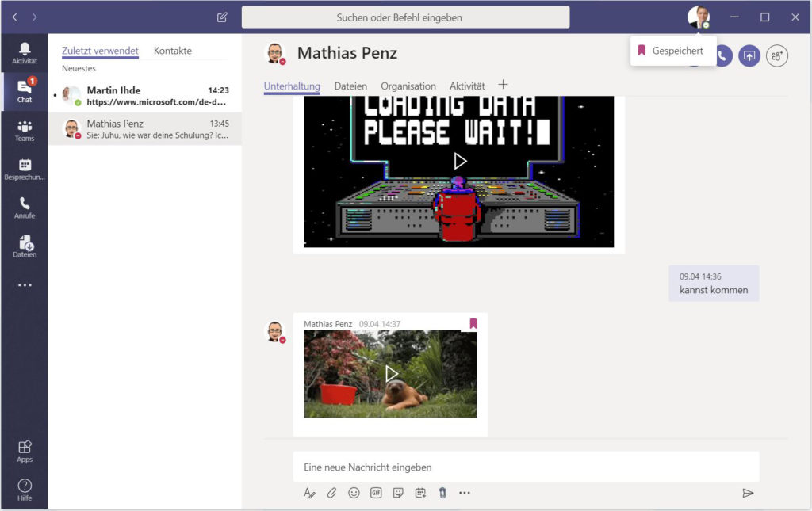Play the sloth GIF

pos(391,373)
